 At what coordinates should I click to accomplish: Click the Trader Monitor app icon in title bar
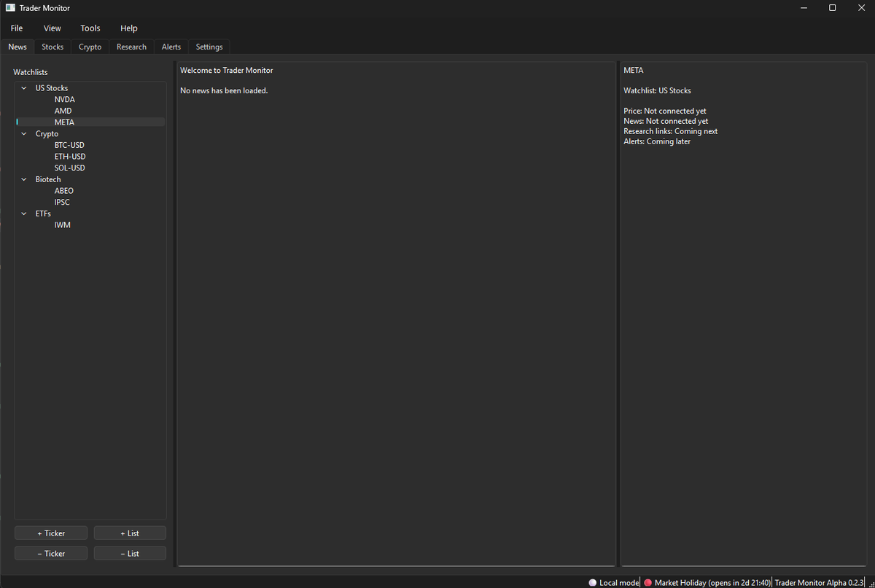tap(9, 7)
